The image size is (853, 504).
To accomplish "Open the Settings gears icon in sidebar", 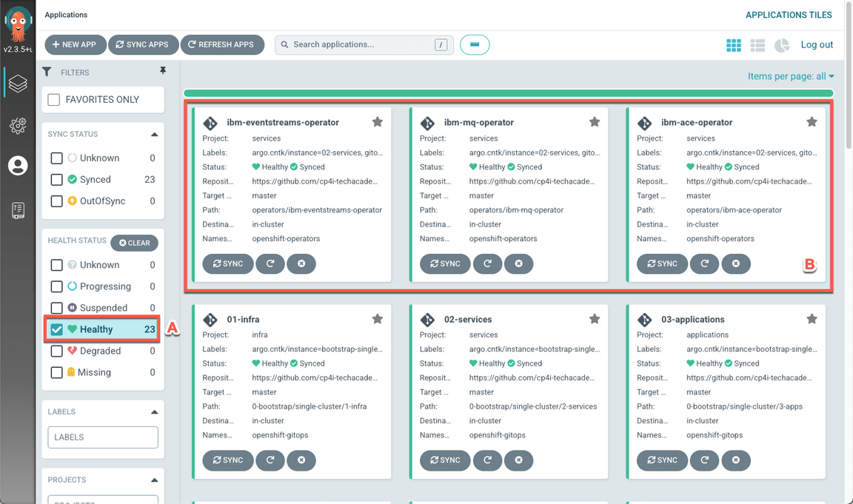I will [x=18, y=125].
